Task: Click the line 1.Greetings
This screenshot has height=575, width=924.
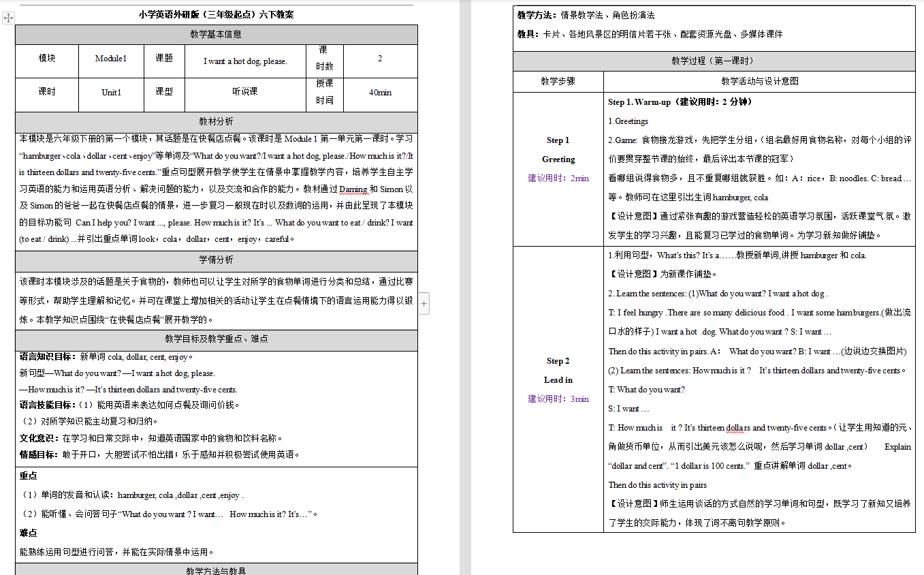Action: click(x=628, y=121)
